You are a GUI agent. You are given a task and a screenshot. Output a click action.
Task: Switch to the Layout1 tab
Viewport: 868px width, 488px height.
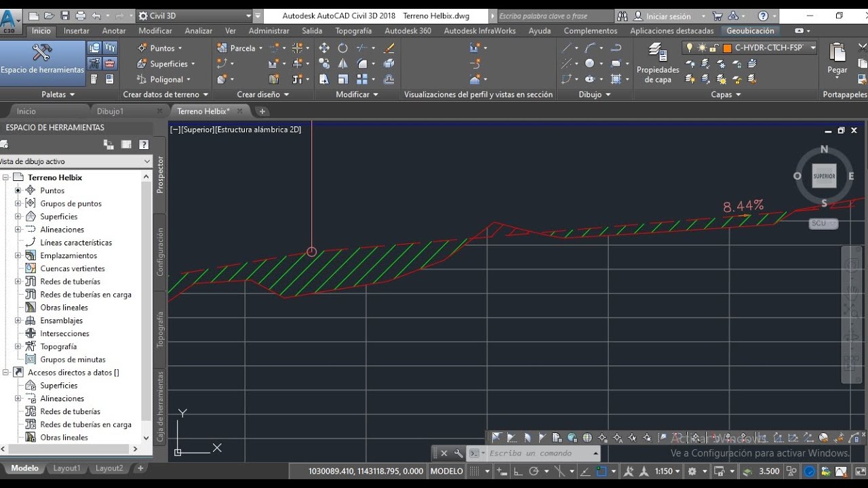pos(66,468)
